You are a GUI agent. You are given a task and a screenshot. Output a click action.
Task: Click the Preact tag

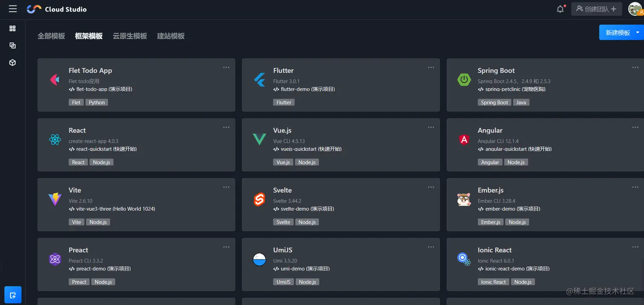click(79, 282)
